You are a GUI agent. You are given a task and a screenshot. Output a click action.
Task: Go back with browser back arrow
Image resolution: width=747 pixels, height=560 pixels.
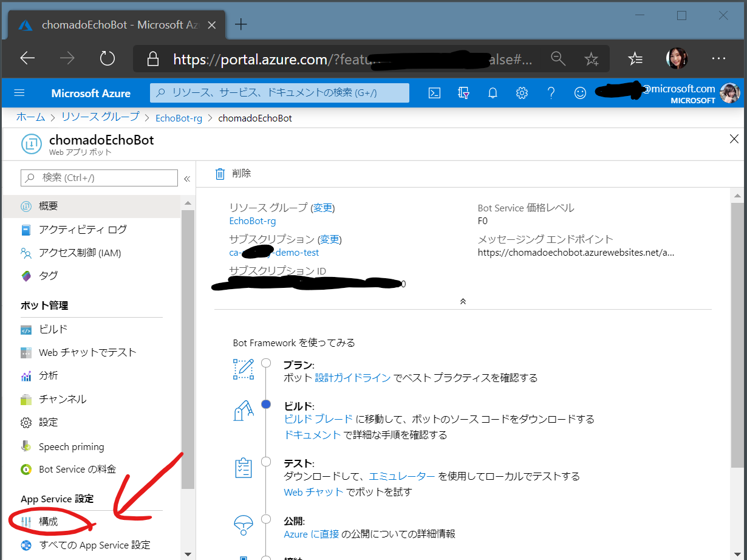coord(27,58)
